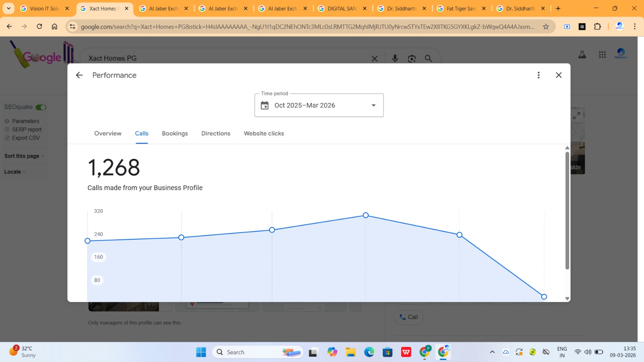Viewport: 644px width, 362px height.
Task: Open the Time period dropdown
Action: tap(319, 105)
